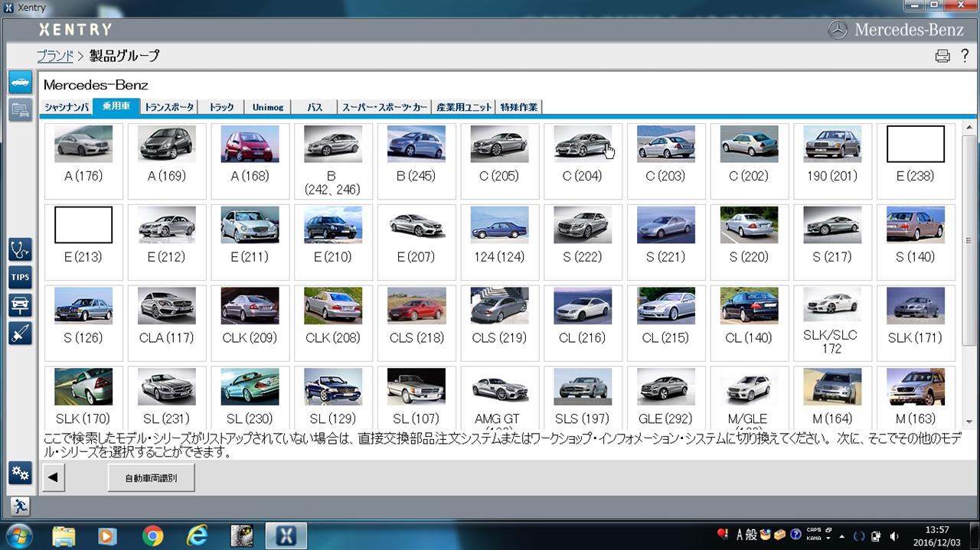This screenshot has height=550, width=980.
Task: Select the CLK (209) model tile
Action: point(250,323)
